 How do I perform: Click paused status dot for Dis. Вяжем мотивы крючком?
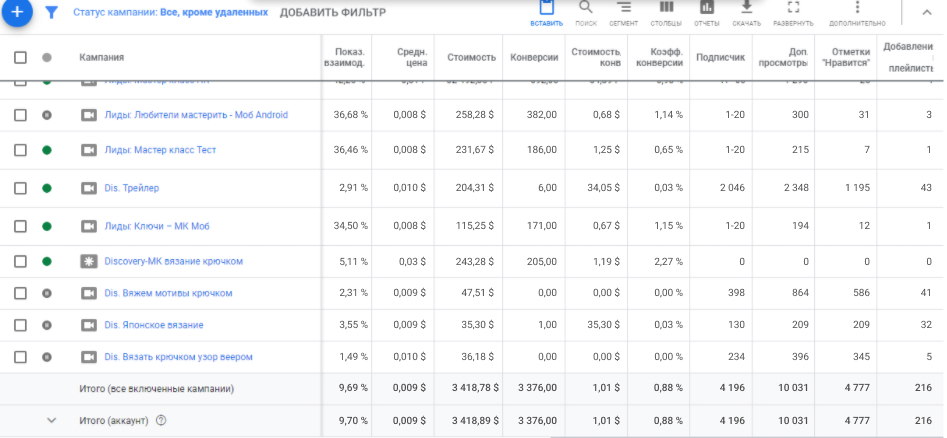tap(47, 293)
